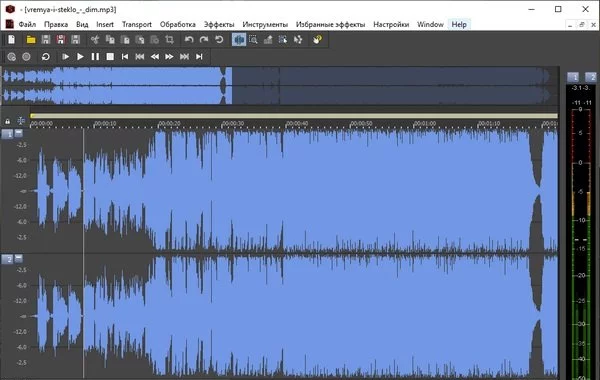Arm recording with the first record icon
The image size is (600, 380).
(x=11, y=57)
